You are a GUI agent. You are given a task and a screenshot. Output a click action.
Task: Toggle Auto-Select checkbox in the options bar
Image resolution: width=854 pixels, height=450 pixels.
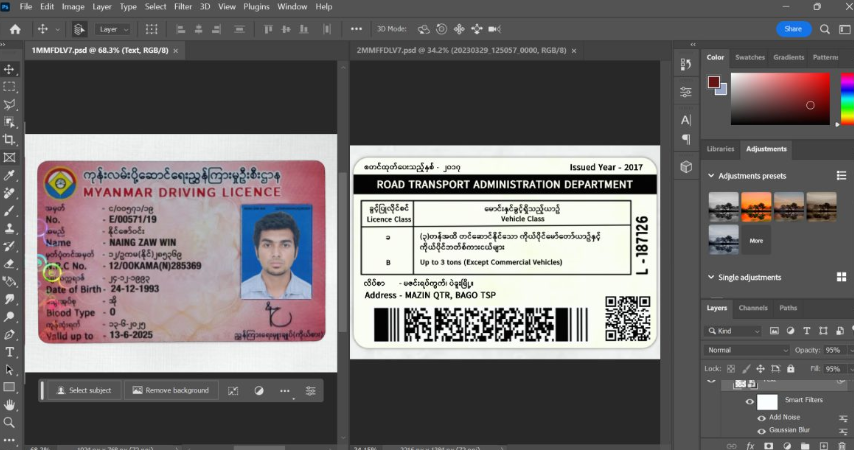[x=80, y=29]
